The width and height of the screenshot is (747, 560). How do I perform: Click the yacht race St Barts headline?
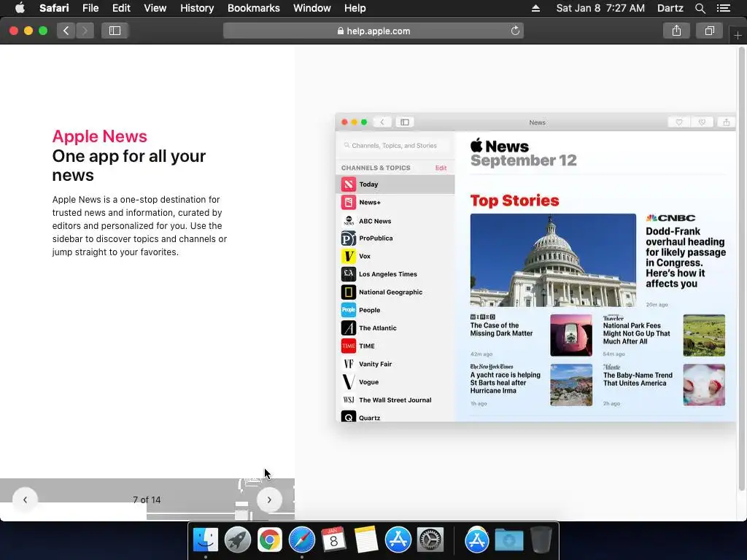click(x=505, y=383)
